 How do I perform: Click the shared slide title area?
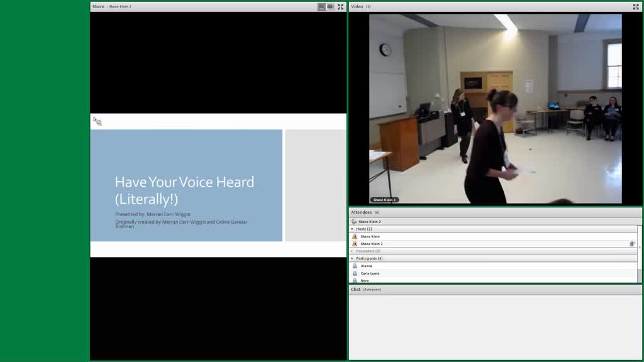coord(184,190)
